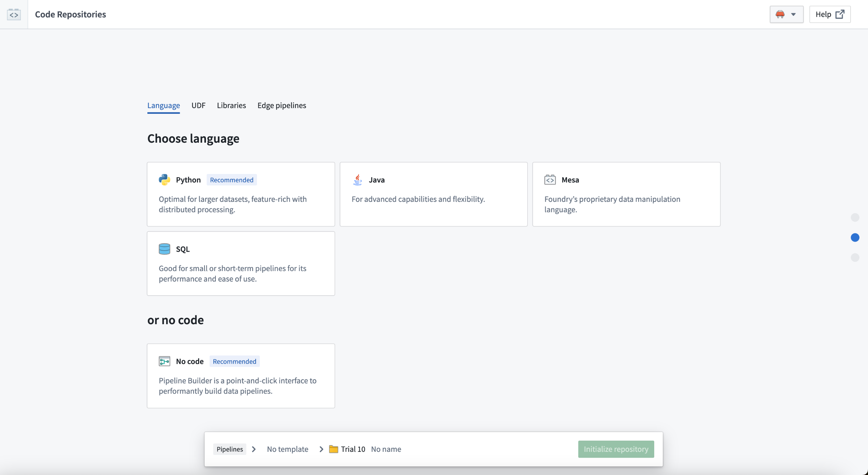Click the 'or no code' heading
Viewport: 868px width, 475px height.
[x=175, y=320]
